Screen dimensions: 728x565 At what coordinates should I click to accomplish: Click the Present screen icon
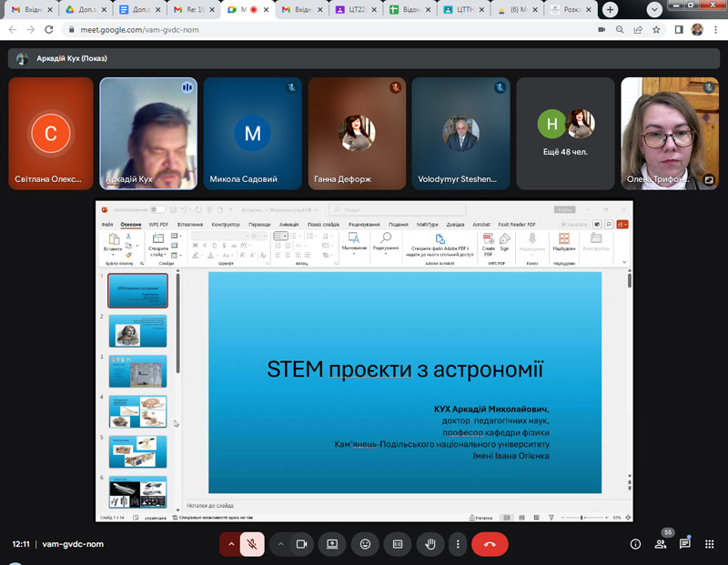tap(333, 544)
